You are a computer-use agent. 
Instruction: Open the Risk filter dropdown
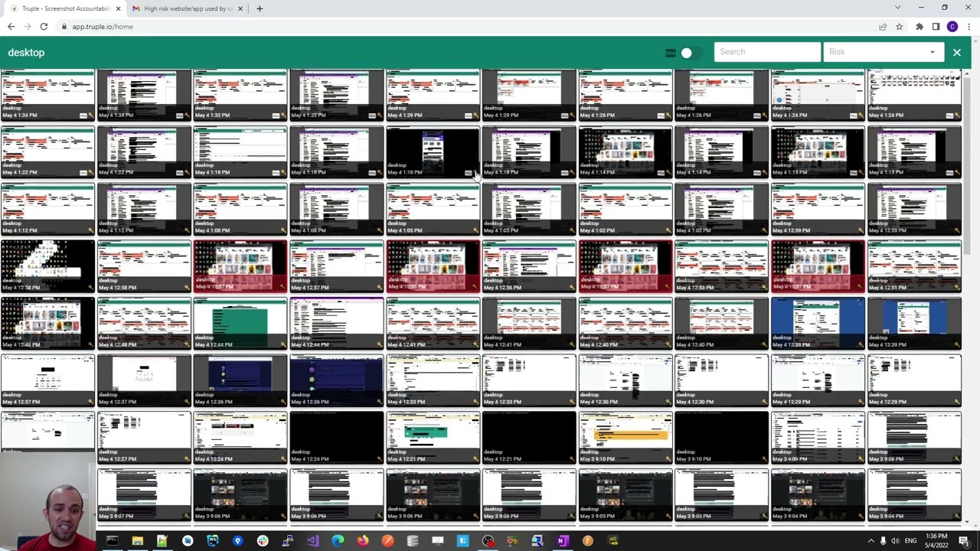point(884,52)
